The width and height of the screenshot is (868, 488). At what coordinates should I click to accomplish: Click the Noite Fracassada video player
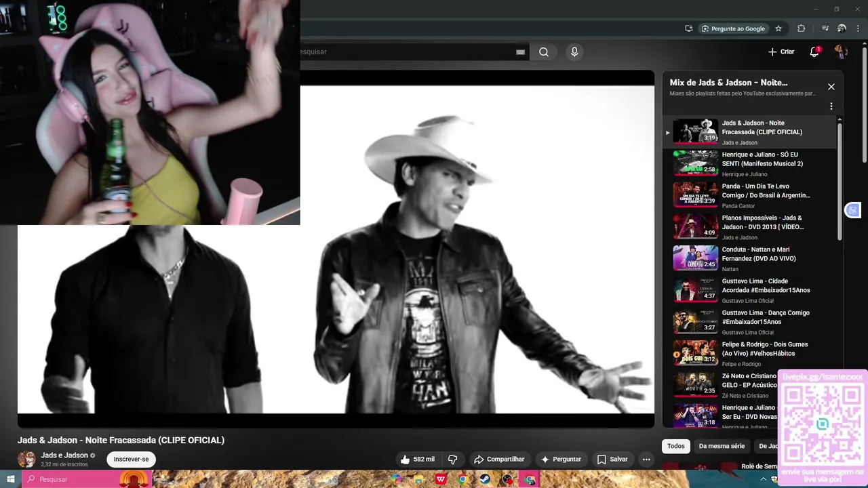tap(336, 249)
